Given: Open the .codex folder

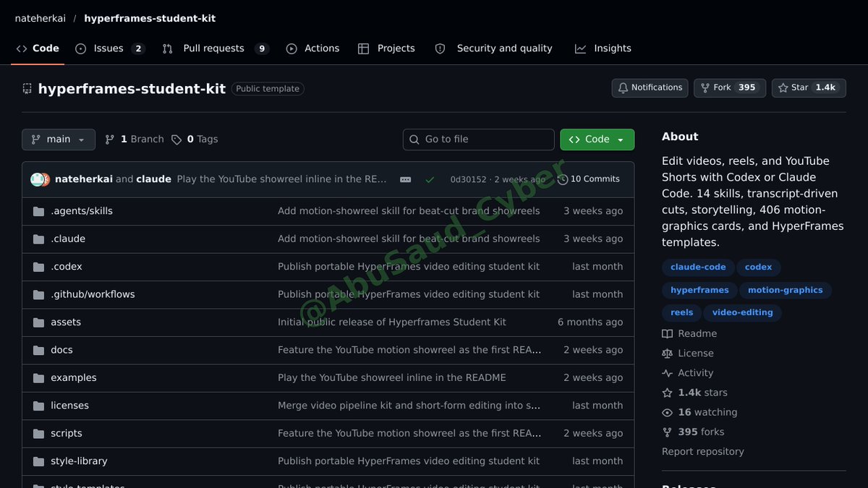Looking at the screenshot, I should coord(67,267).
